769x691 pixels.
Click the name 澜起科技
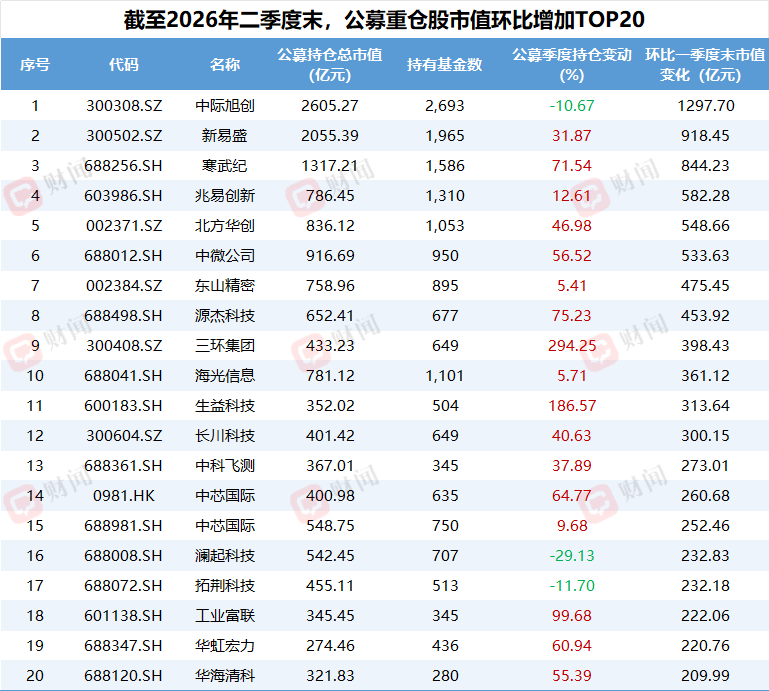[225, 556]
